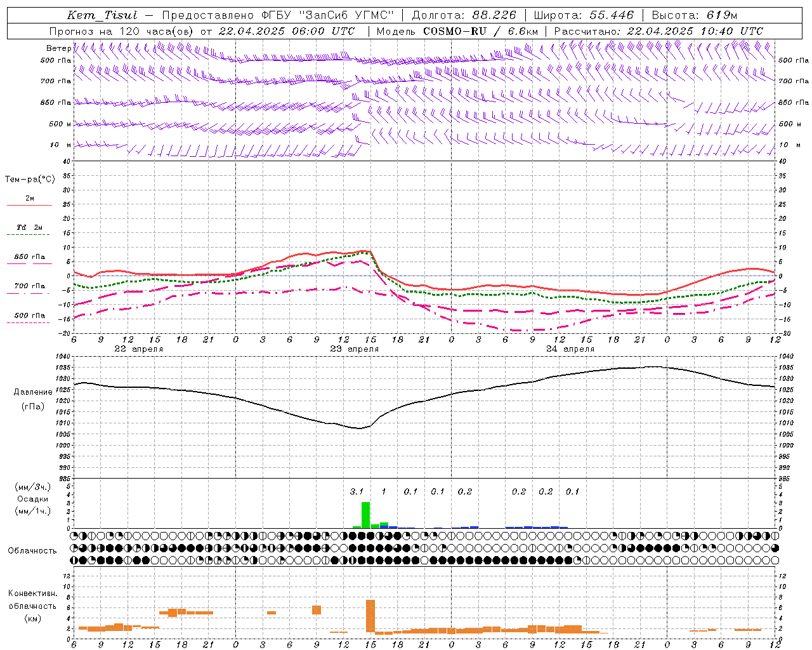Select the 'Широта: 55.446' latitude value

[x=584, y=15]
